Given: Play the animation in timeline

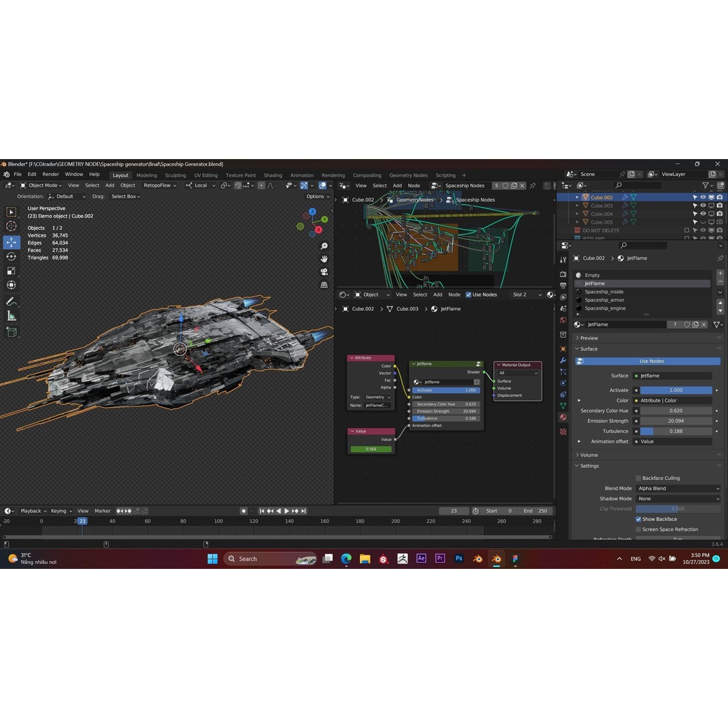Looking at the screenshot, I should coord(286,511).
